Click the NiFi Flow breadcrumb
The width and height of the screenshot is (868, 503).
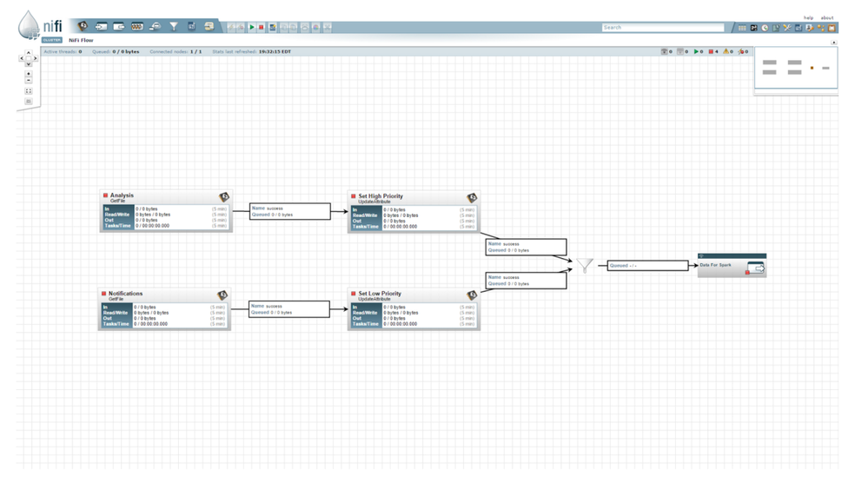coord(81,40)
